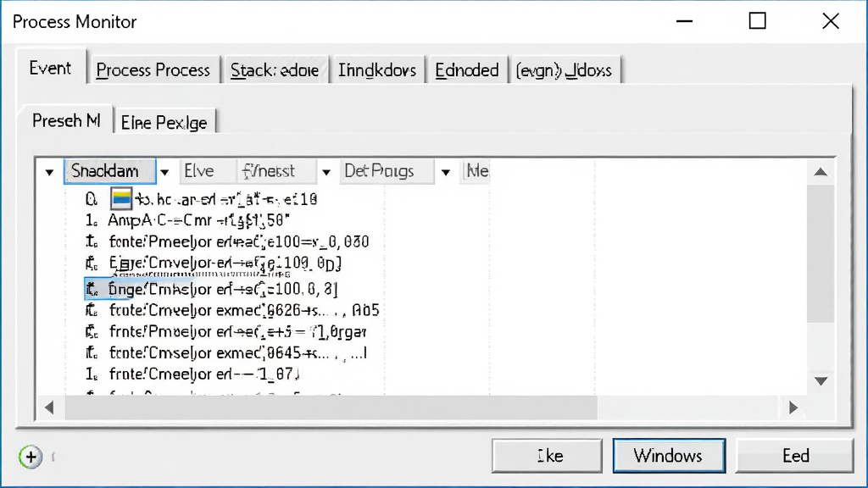This screenshot has width=868, height=488.
Task: Select the row ending with e100_0D]
Action: point(213,263)
